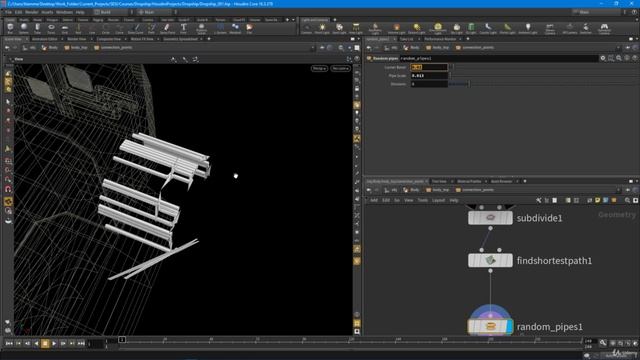Click connection_points breadcrumb in the network editor path
This screenshot has height=360, width=640.
pos(475,190)
